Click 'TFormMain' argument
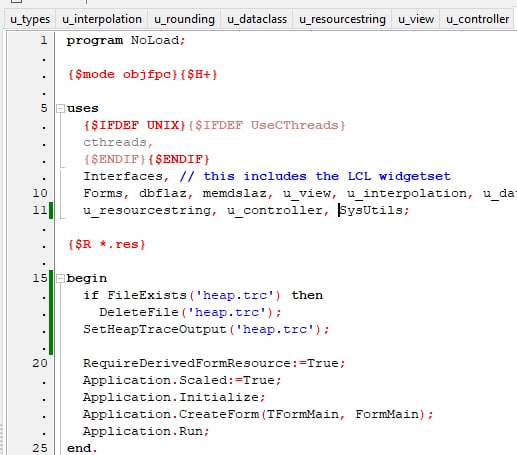Screen dimensions: 517x455 click(x=303, y=414)
